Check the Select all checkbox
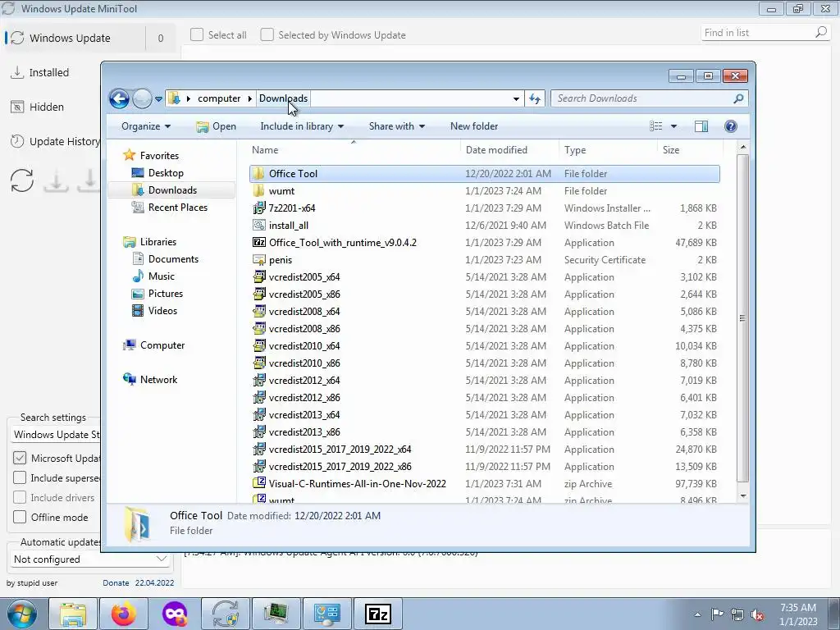 pos(197,34)
